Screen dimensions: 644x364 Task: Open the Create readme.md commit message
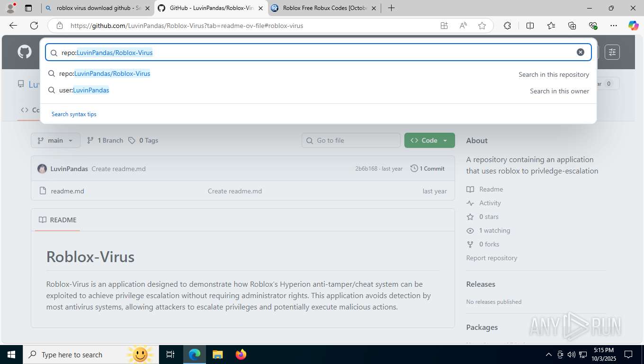pos(118,169)
